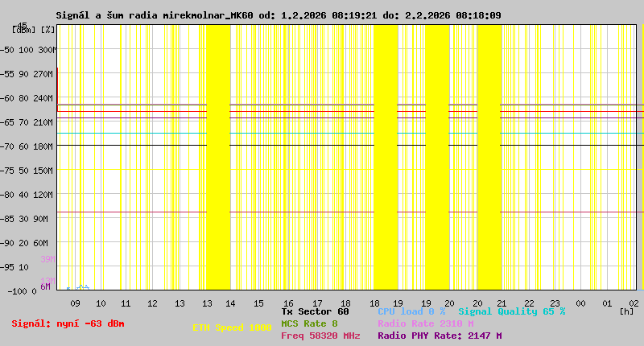Image resolution: width=644 pixels, height=346 pixels.
Task: Click the red 'Signál: nyní -63 dBm' readout
Action: point(68,323)
